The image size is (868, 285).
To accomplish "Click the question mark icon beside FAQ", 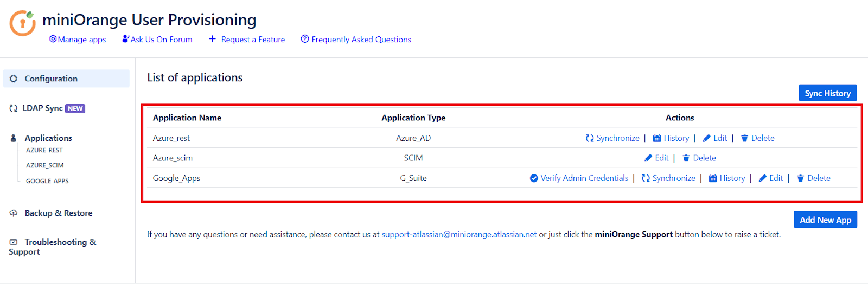I will pyautogui.click(x=305, y=39).
